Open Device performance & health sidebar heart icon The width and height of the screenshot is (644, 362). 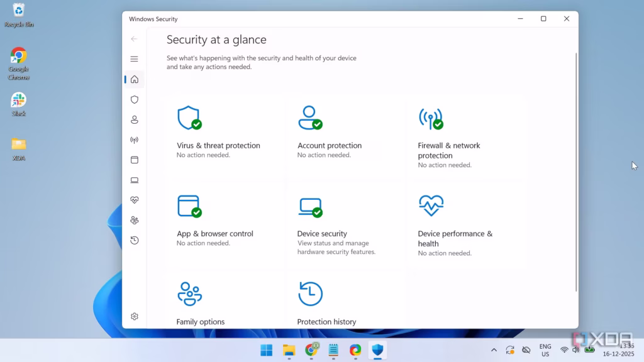tap(135, 200)
